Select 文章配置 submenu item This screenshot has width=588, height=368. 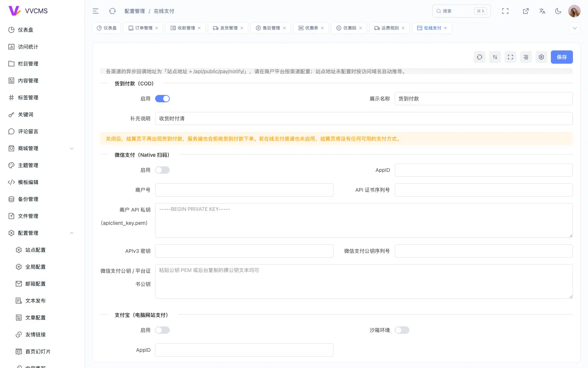pyautogui.click(x=42, y=318)
